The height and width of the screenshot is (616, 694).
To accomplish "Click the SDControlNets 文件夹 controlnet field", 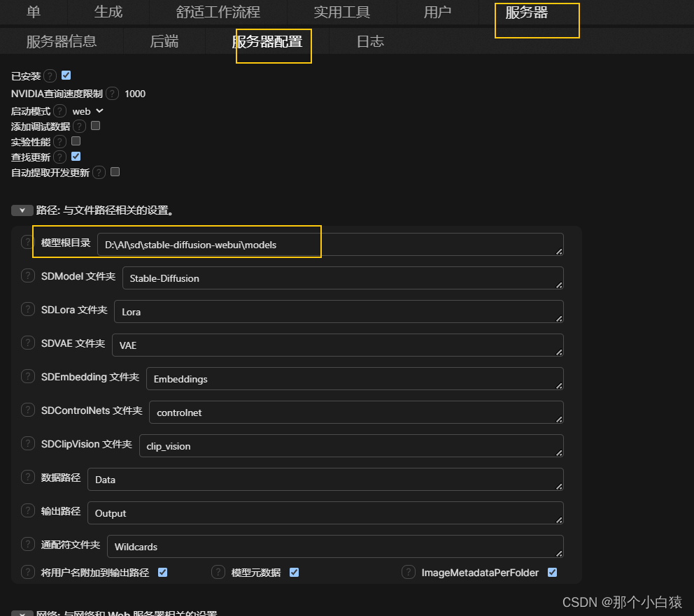I will 356,413.
